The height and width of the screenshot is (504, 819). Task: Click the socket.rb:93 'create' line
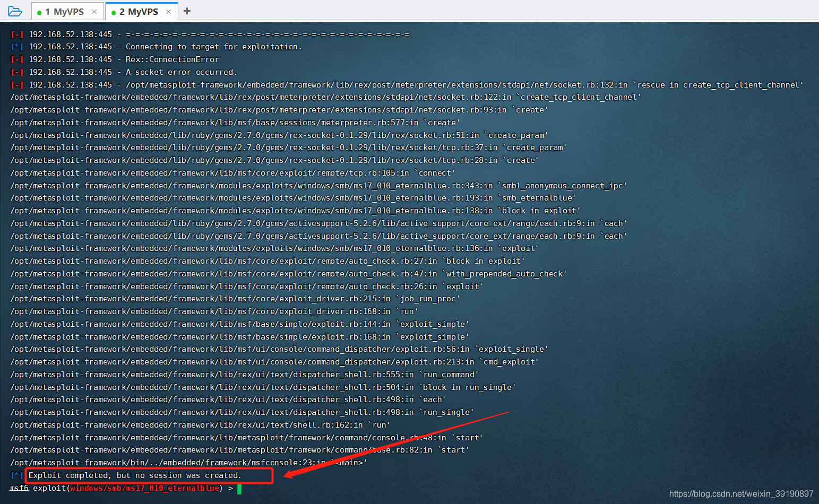pos(279,110)
